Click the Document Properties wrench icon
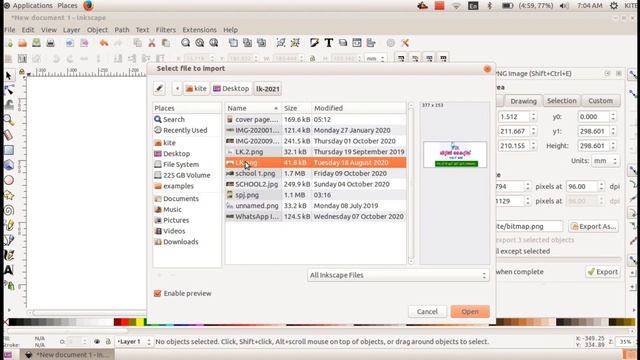Screen dimensions: 640x360 coord(405,43)
